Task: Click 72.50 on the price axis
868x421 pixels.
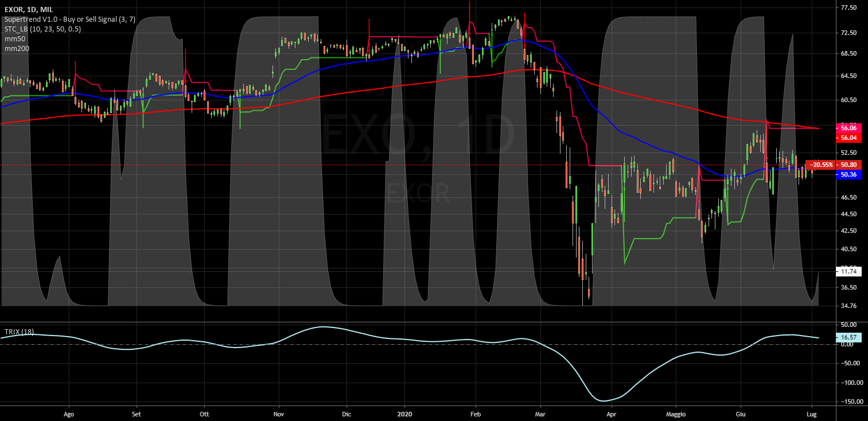Action: [x=848, y=33]
